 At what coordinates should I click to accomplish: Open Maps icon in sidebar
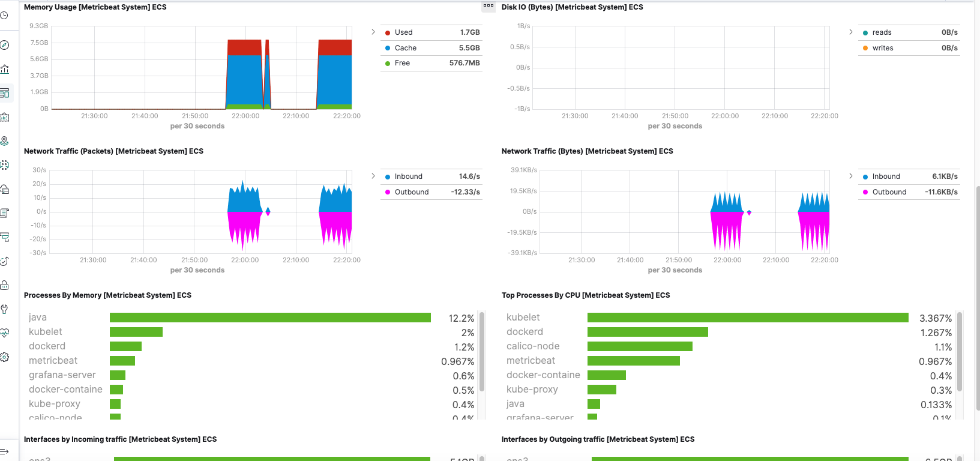click(x=4, y=141)
